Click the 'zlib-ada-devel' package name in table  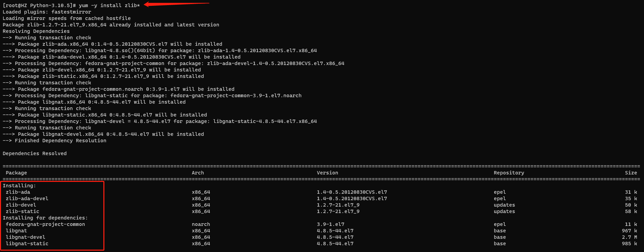pos(27,198)
